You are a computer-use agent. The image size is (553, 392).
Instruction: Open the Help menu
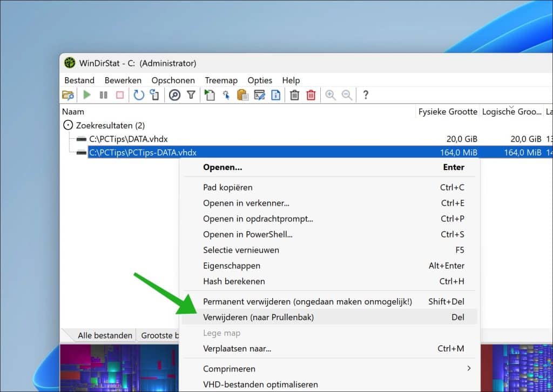coord(291,80)
